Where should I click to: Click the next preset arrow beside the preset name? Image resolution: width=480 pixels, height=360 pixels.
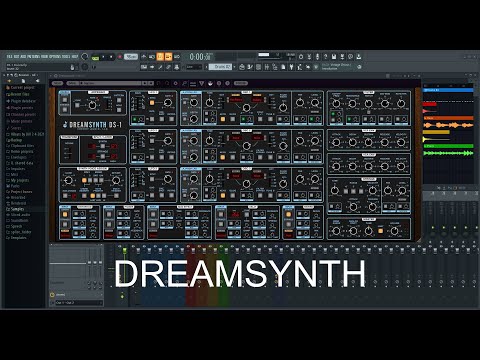pos(151,83)
